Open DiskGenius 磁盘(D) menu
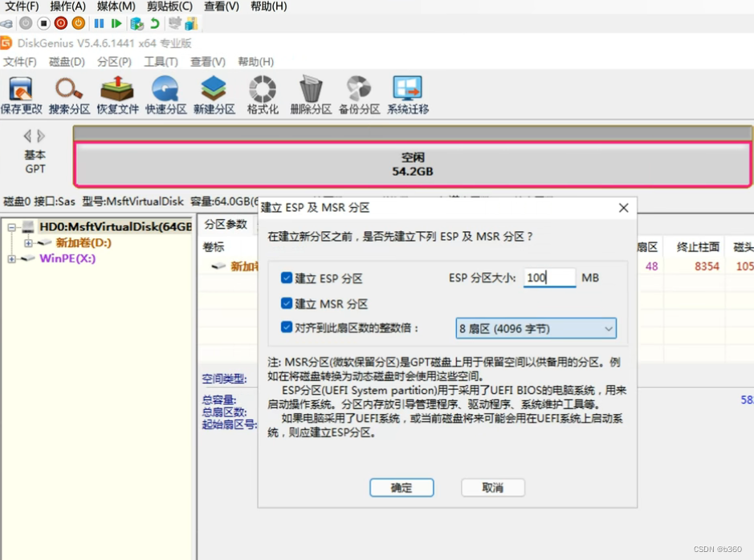Image resolution: width=754 pixels, height=560 pixels. click(x=67, y=62)
